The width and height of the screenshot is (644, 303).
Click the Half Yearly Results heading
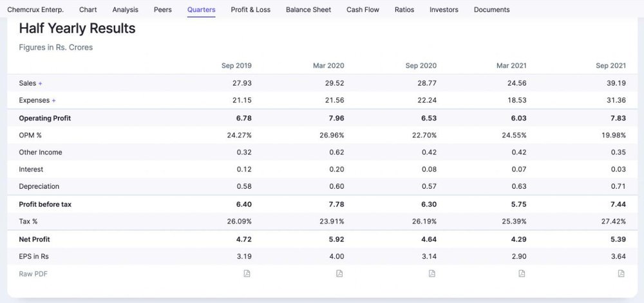(77, 28)
